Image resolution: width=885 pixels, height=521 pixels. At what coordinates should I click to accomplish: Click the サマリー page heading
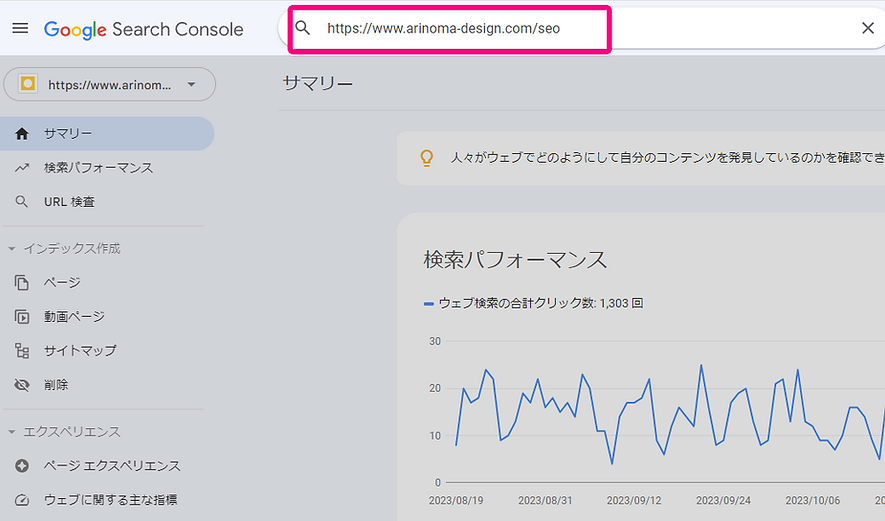click(318, 84)
